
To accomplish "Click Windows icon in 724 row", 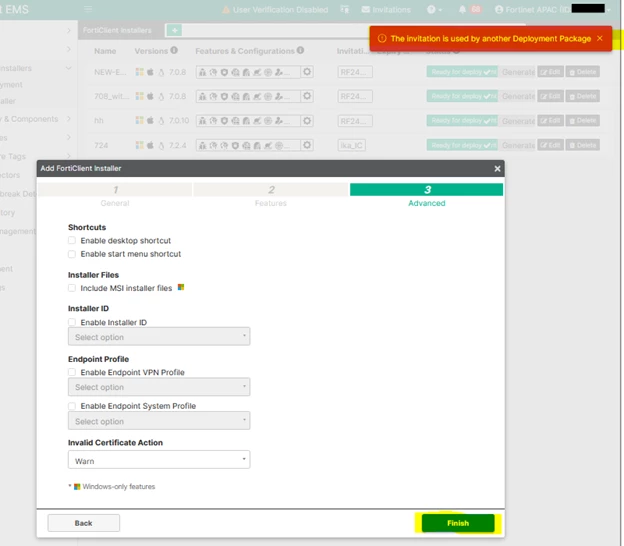I will (x=139, y=145).
